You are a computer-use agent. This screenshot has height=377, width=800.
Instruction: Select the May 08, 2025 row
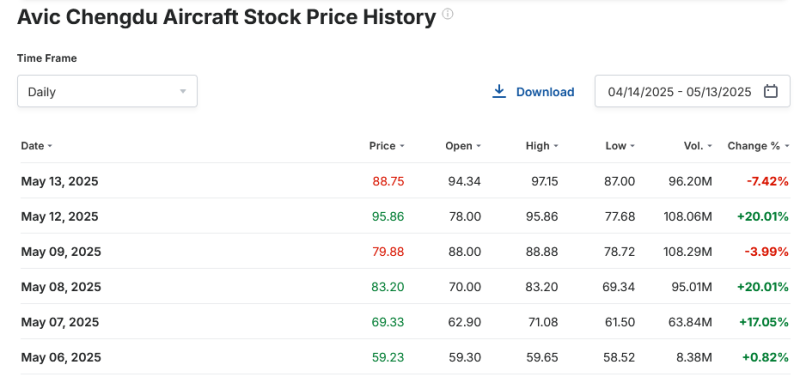pyautogui.click(x=405, y=287)
